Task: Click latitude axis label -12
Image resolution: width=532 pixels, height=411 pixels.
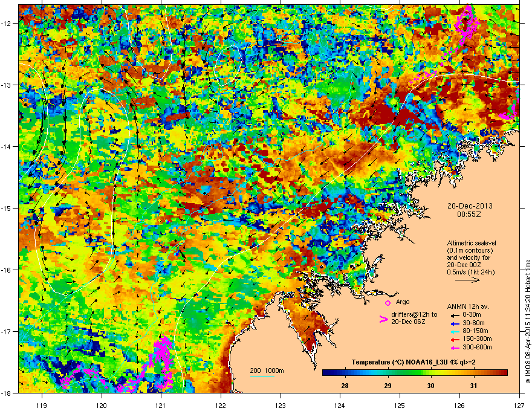Action: pos(7,24)
